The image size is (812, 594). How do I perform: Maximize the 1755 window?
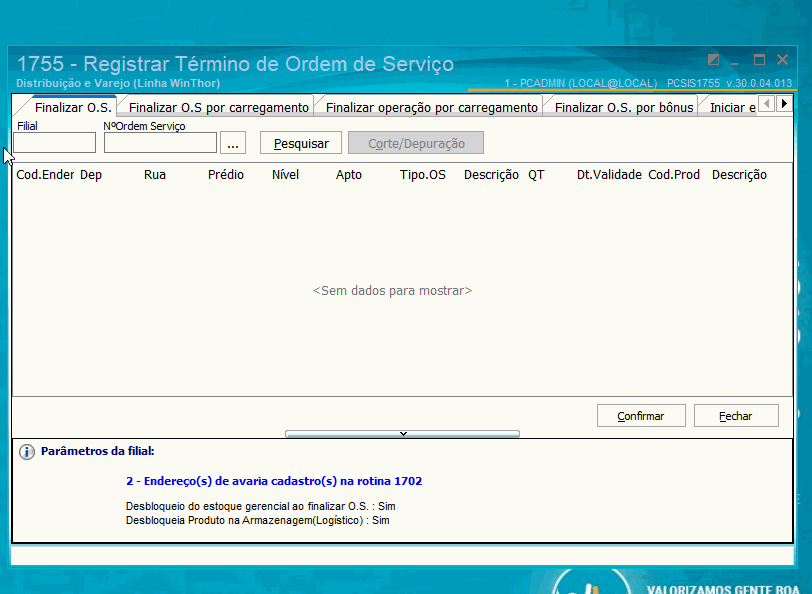click(x=759, y=60)
